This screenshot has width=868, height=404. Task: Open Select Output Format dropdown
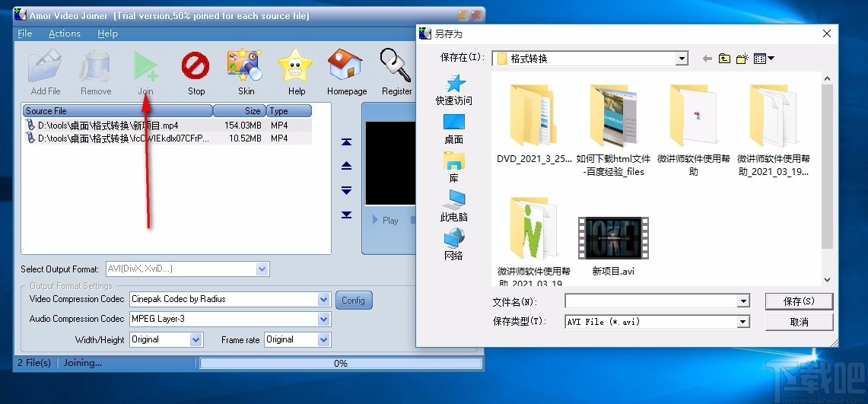[x=262, y=269]
